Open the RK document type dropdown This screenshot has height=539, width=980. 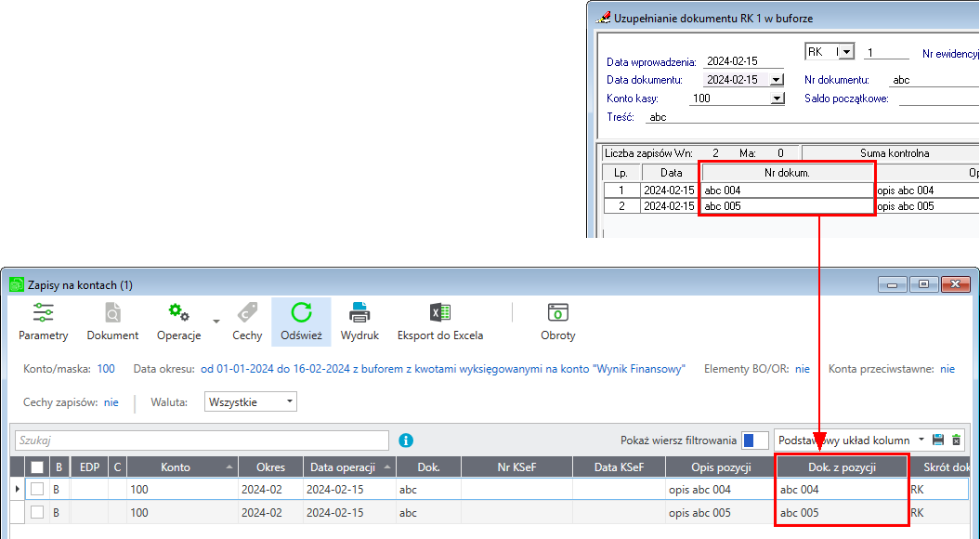point(845,52)
